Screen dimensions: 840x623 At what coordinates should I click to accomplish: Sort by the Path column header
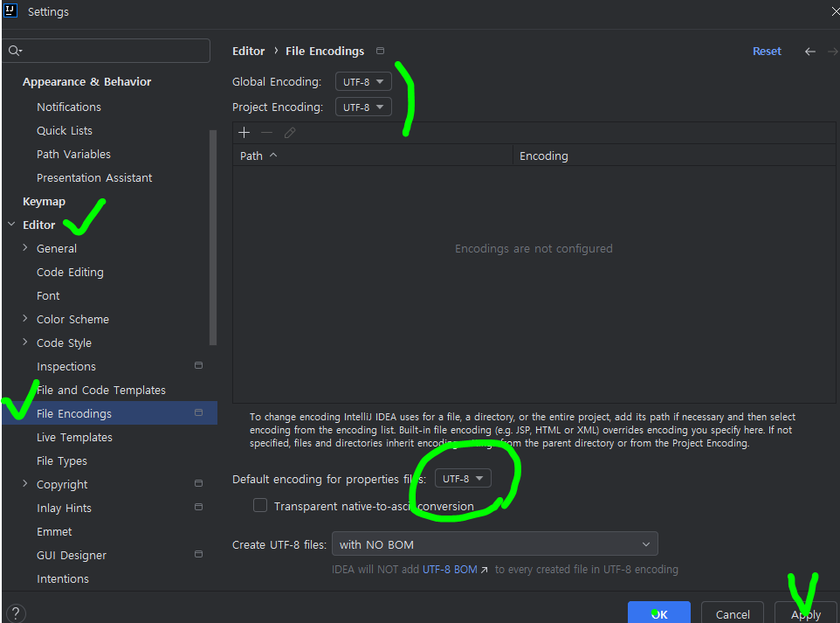(373, 156)
